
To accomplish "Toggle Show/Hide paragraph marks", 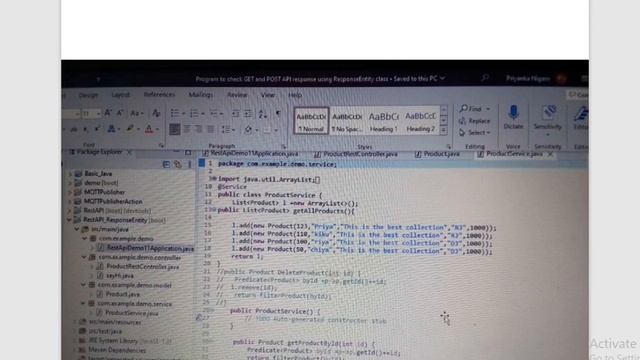I will click(x=278, y=113).
